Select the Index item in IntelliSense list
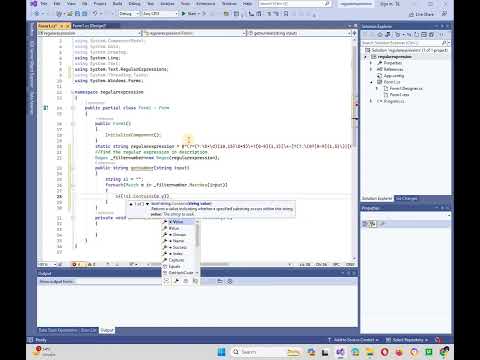The width and height of the screenshot is (480, 360). [x=180, y=254]
